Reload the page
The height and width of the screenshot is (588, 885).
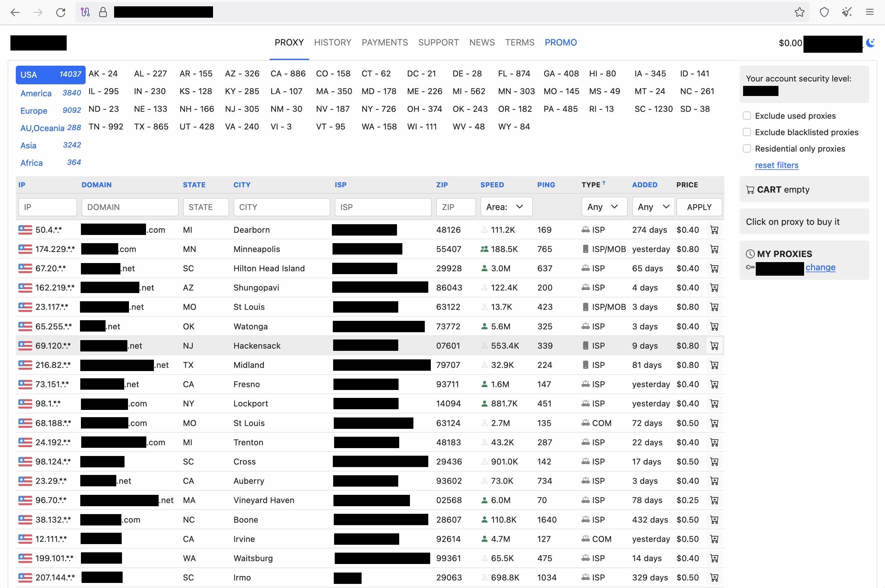click(x=61, y=12)
